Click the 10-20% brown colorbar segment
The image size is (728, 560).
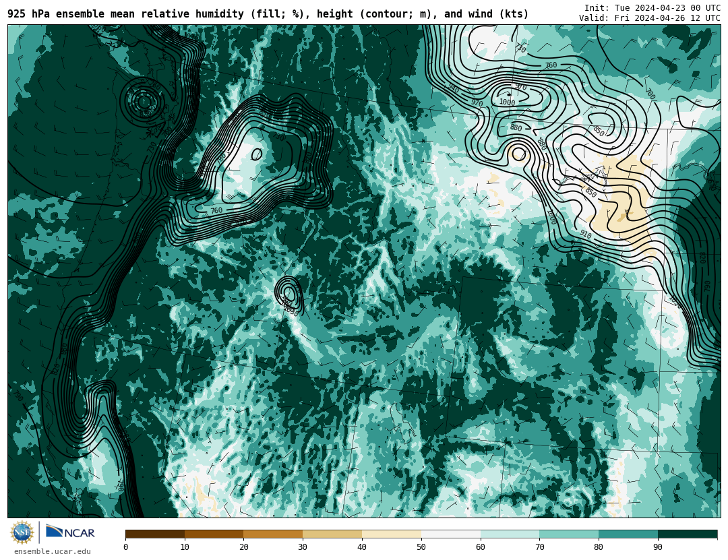[x=214, y=534]
